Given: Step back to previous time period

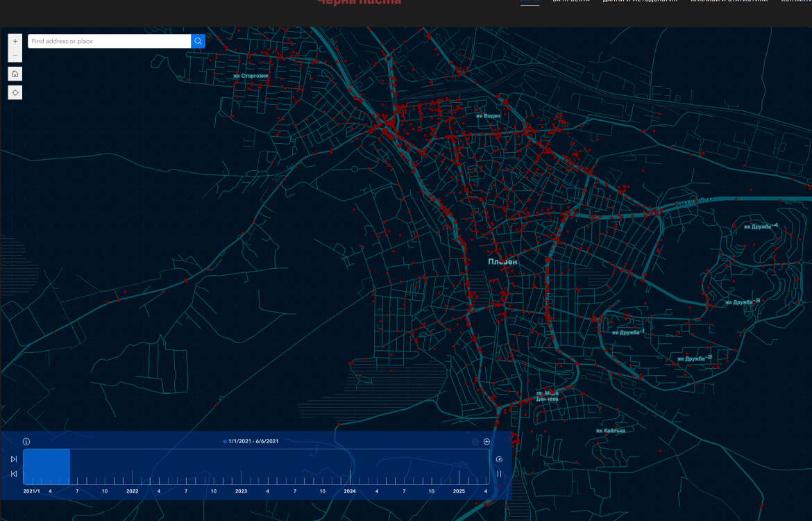Looking at the screenshot, I should (14, 474).
